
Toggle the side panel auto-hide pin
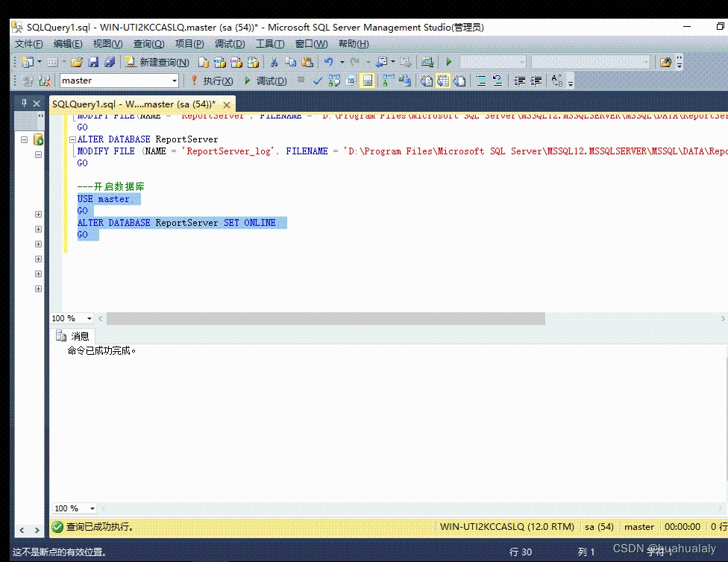pos(24,103)
